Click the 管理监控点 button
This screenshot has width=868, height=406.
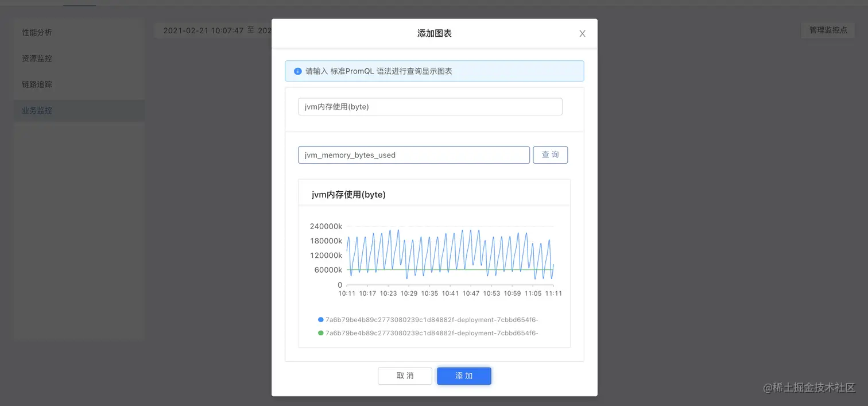point(828,30)
